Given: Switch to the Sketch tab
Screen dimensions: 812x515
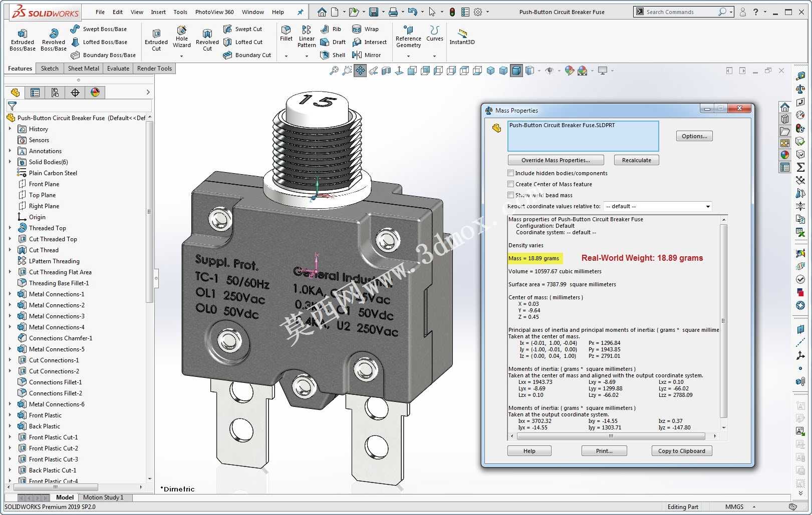Looking at the screenshot, I should pyautogui.click(x=50, y=69).
